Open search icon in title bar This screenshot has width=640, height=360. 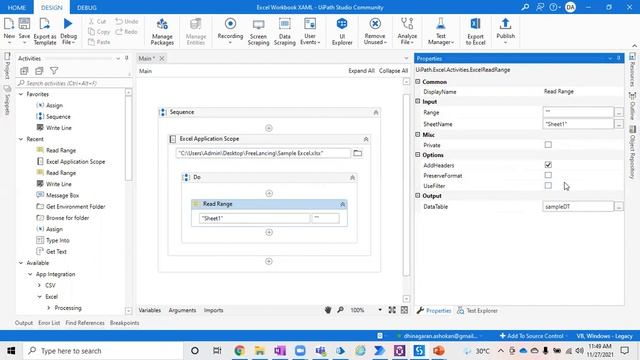pyautogui.click(x=525, y=7)
